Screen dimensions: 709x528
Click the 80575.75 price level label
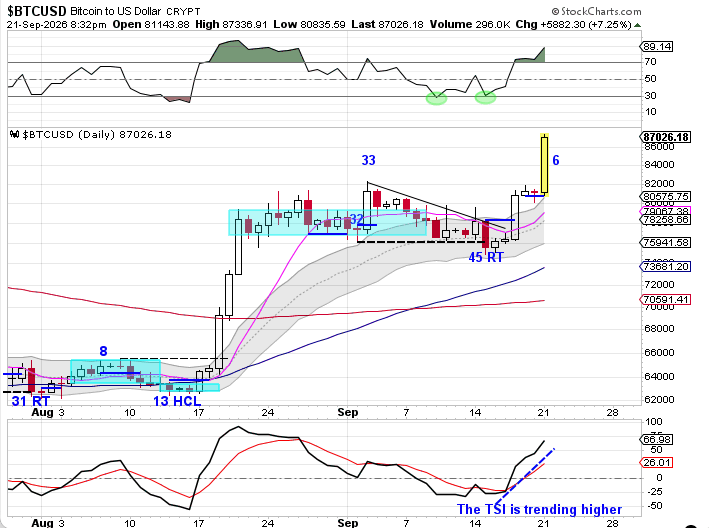click(x=666, y=197)
